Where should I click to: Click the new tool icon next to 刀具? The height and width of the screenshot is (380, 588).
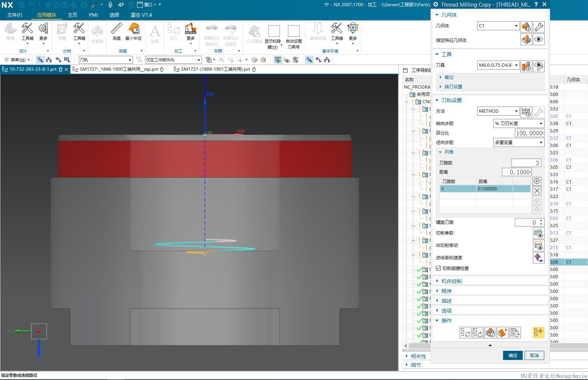[526, 66]
